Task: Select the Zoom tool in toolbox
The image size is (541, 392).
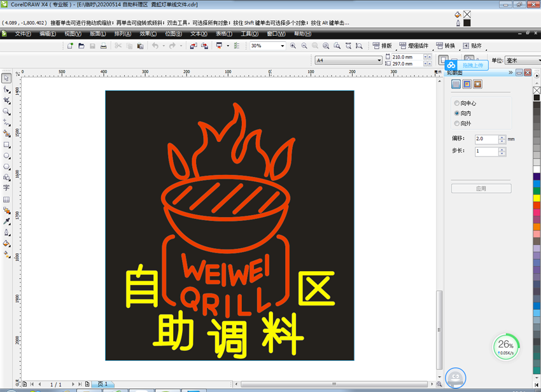Action: (x=6, y=111)
